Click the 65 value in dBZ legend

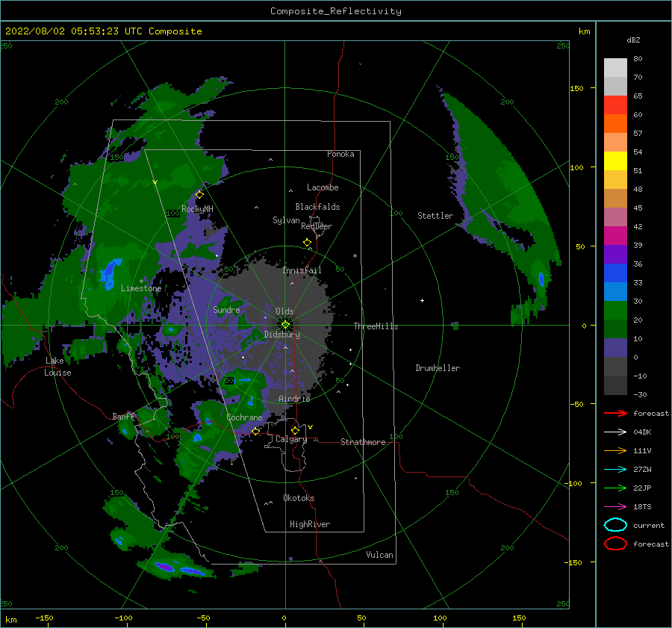[638, 96]
